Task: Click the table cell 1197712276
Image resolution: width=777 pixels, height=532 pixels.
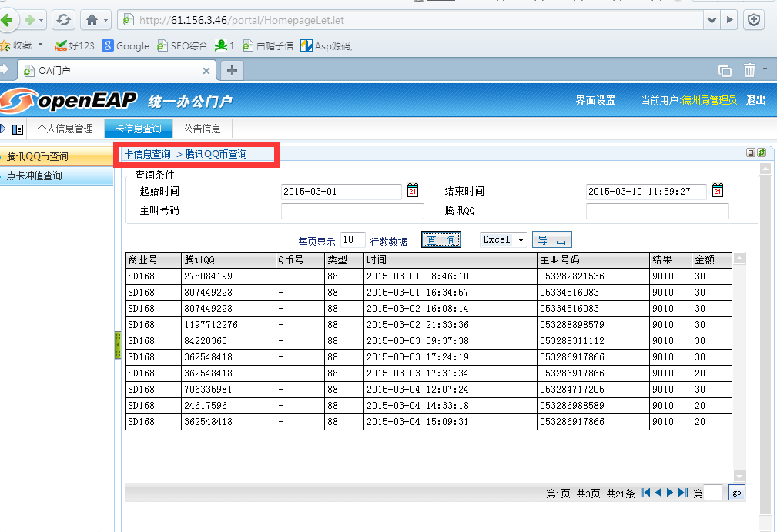Action: pyautogui.click(x=229, y=325)
